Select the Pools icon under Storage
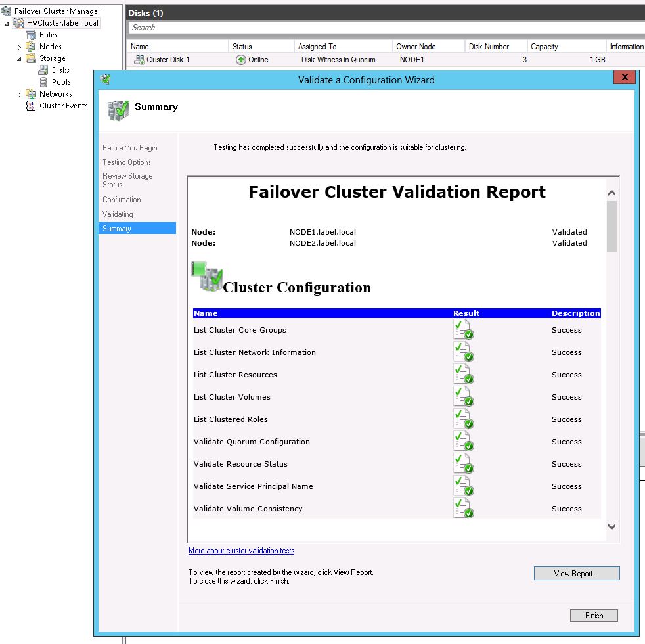The width and height of the screenshot is (645, 644). point(43,82)
